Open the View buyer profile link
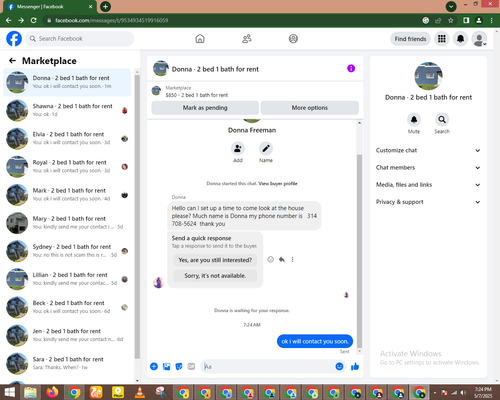The width and height of the screenshot is (500, 400). pyautogui.click(x=278, y=183)
